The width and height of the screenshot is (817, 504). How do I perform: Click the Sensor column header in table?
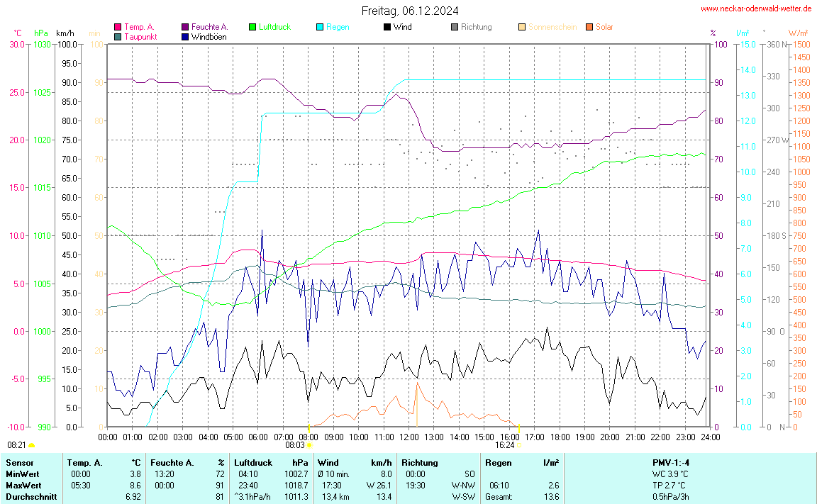[x=19, y=463]
